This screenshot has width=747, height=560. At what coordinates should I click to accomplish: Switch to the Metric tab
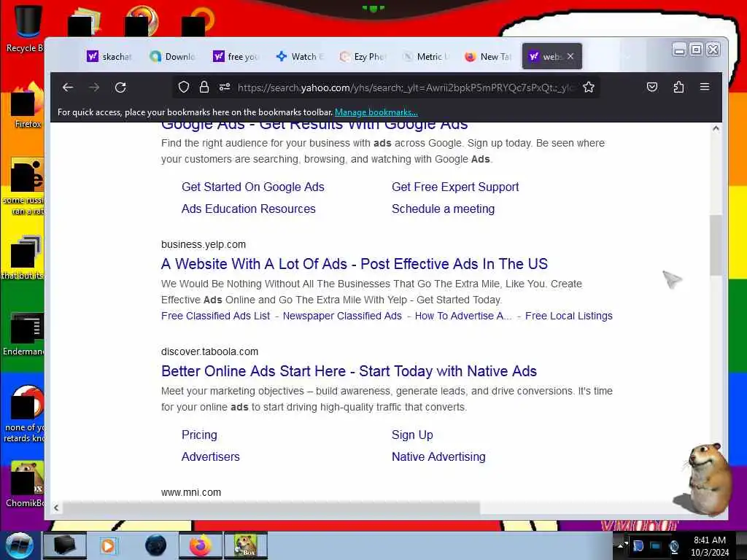pos(425,57)
